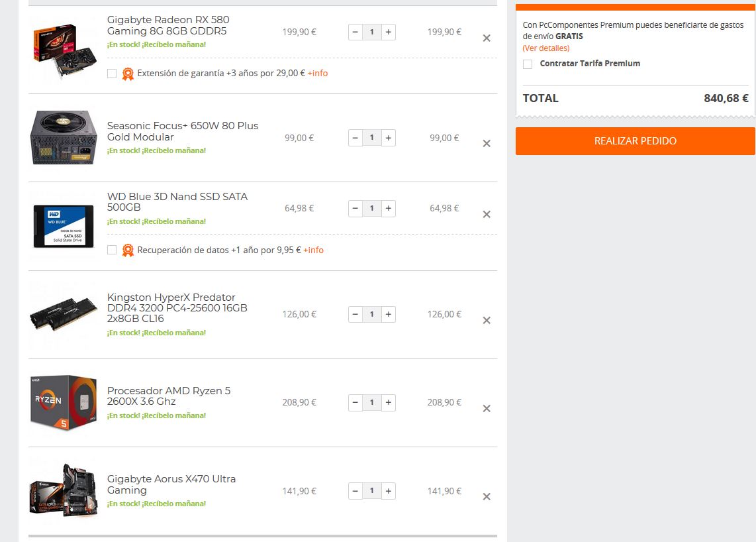The width and height of the screenshot is (756, 542).
Task: Remove WD Blue 3D Nand SSD from cart
Action: click(x=487, y=214)
